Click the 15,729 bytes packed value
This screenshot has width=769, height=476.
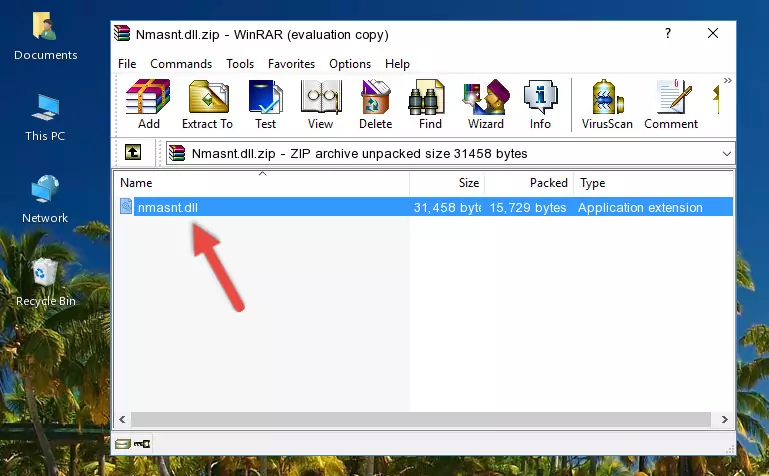click(x=528, y=207)
